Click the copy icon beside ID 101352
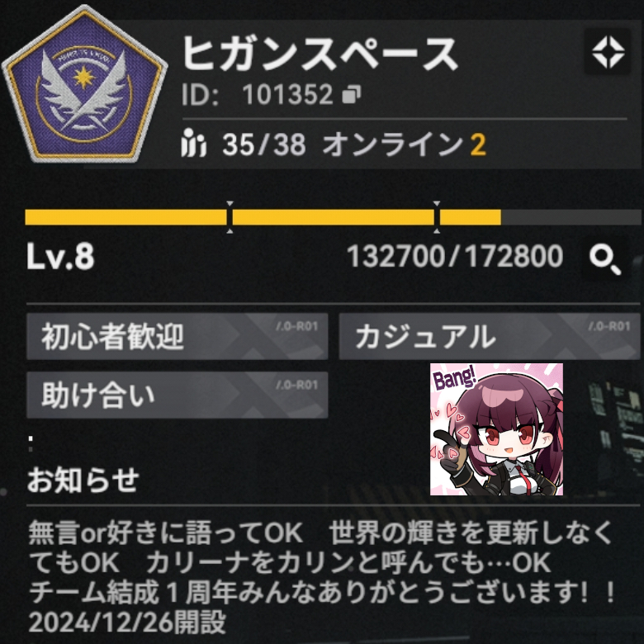This screenshot has height=644, width=644. tap(352, 94)
